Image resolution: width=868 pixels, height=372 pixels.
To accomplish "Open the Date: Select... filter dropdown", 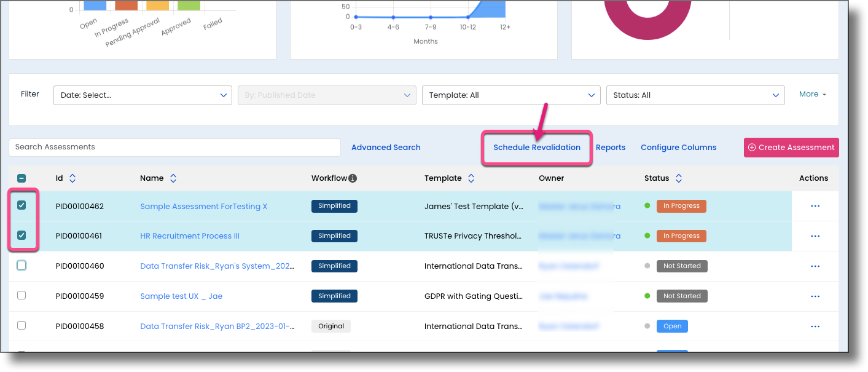I will pyautogui.click(x=143, y=95).
